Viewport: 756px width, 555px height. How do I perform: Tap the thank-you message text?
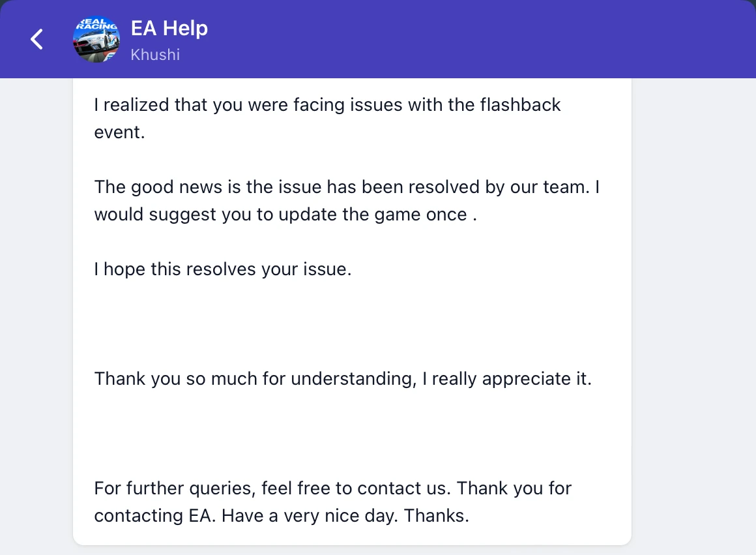tap(343, 378)
